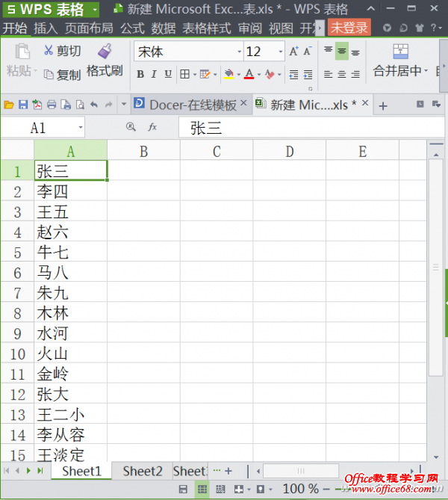The width and height of the screenshot is (448, 500).
Task: Click the draw border table icon
Action: click(205, 74)
